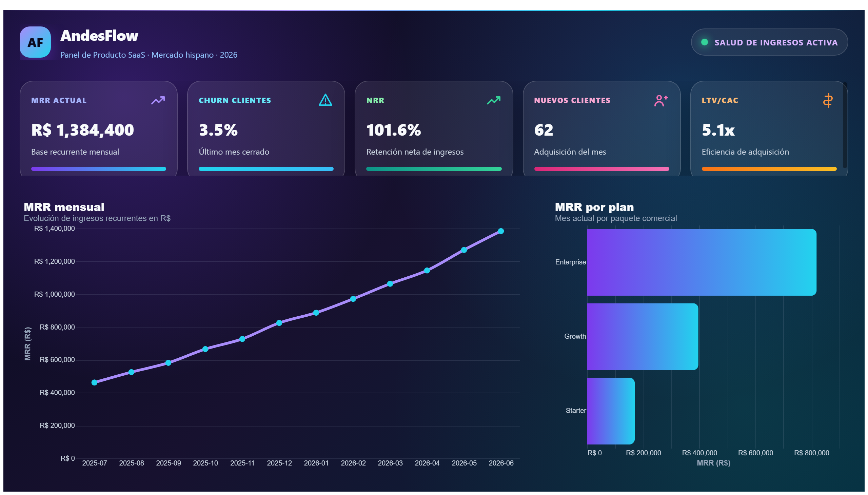Select the 2025-11 data point on MRR chart

(x=242, y=339)
